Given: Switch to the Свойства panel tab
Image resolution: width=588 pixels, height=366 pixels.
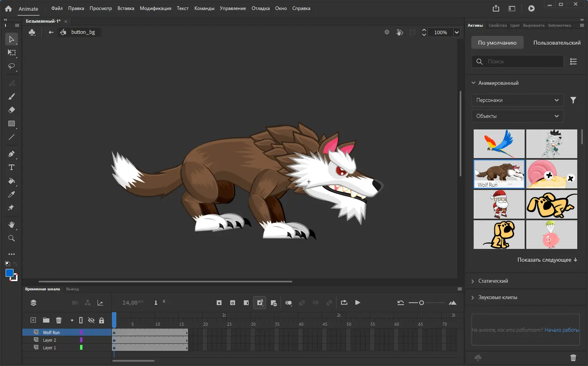Looking at the screenshot, I should click(x=498, y=25).
